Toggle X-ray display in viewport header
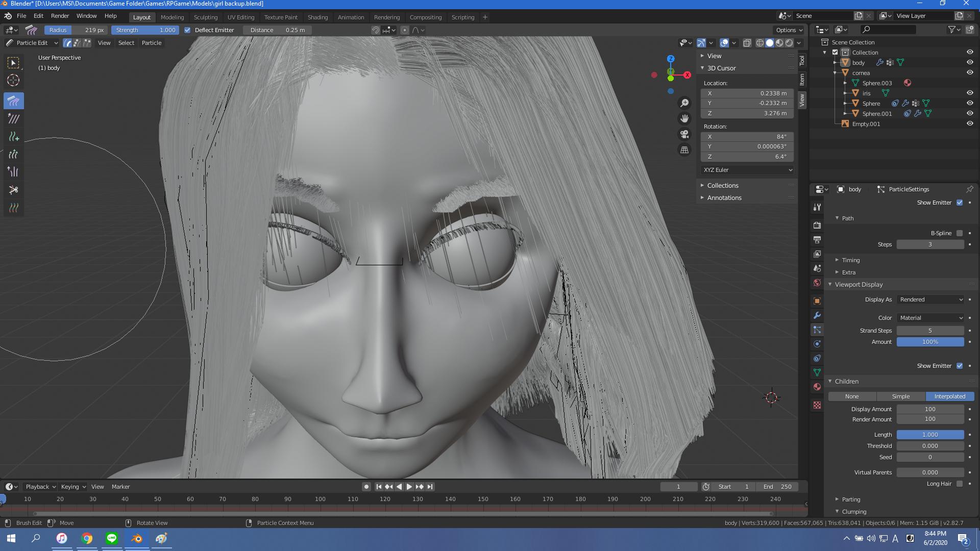The image size is (980, 551). click(747, 43)
